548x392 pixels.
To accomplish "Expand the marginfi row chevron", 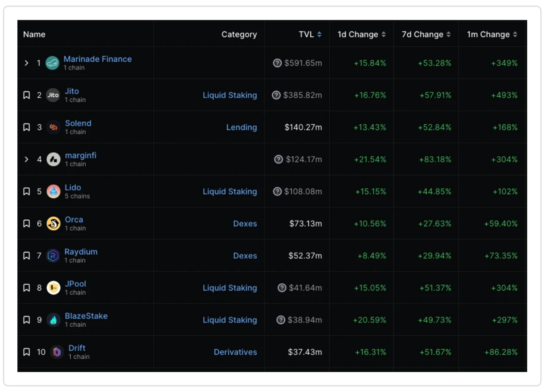I will click(26, 159).
